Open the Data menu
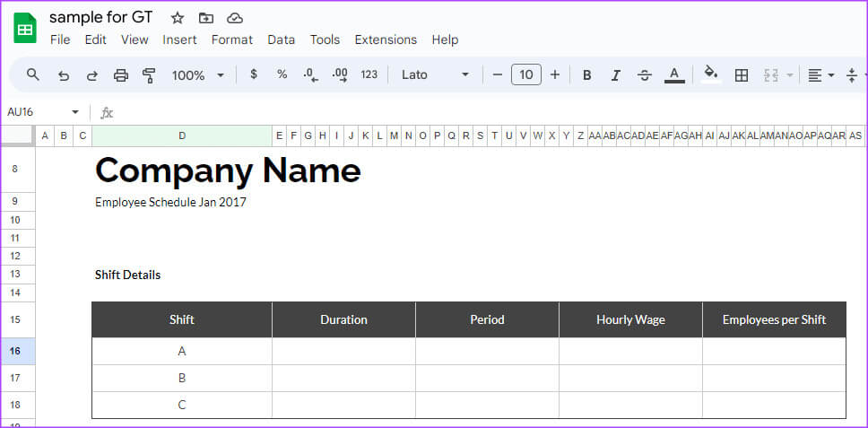Image resolution: width=868 pixels, height=428 pixels. tap(282, 39)
